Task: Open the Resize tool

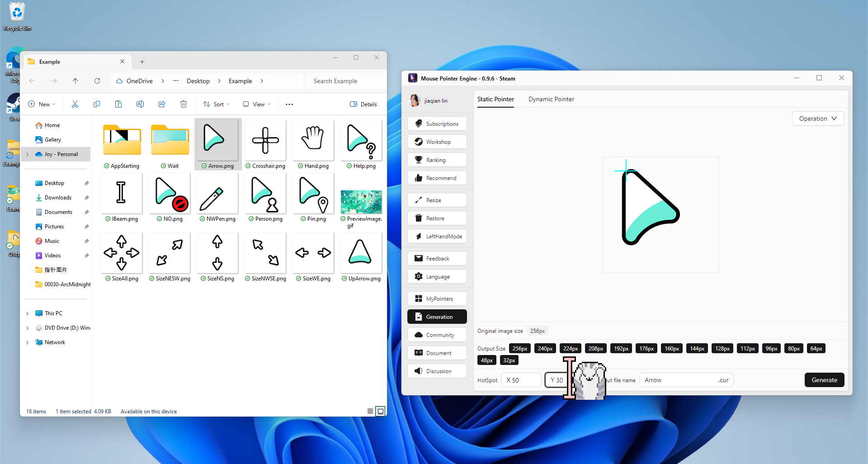Action: (437, 200)
